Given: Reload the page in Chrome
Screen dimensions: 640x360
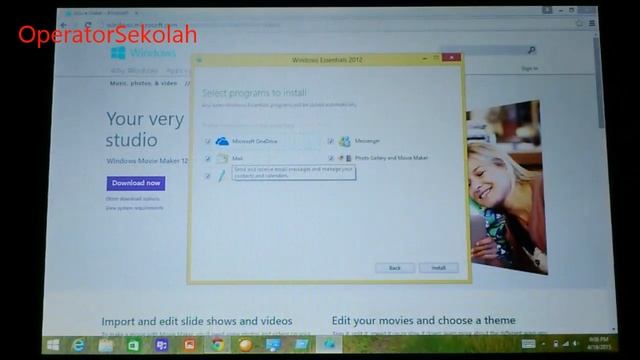Looking at the screenshot, I should pyautogui.click(x=88, y=25).
